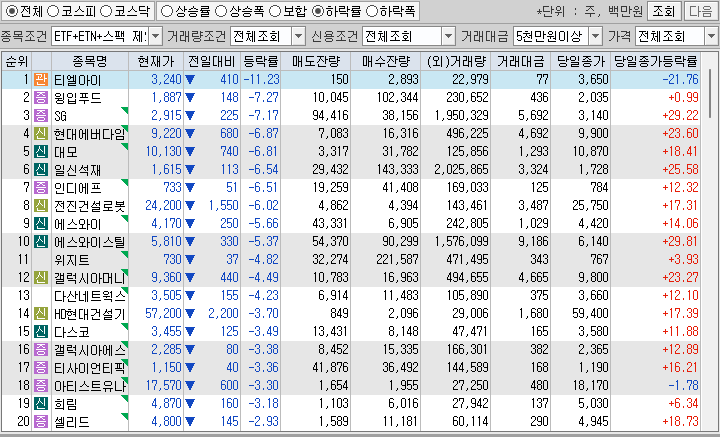Click the green corner marker on 대모
Screen dimensions: 720x437
coord(125,146)
